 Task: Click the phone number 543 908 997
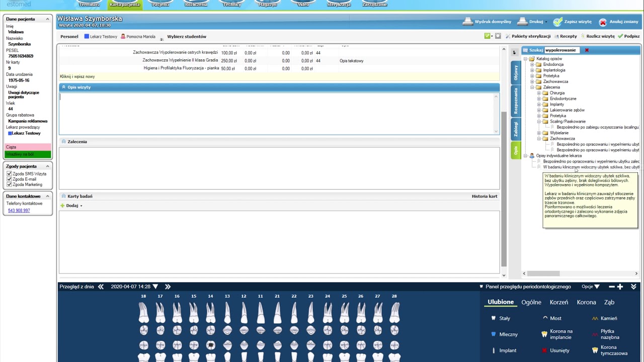[x=19, y=211]
